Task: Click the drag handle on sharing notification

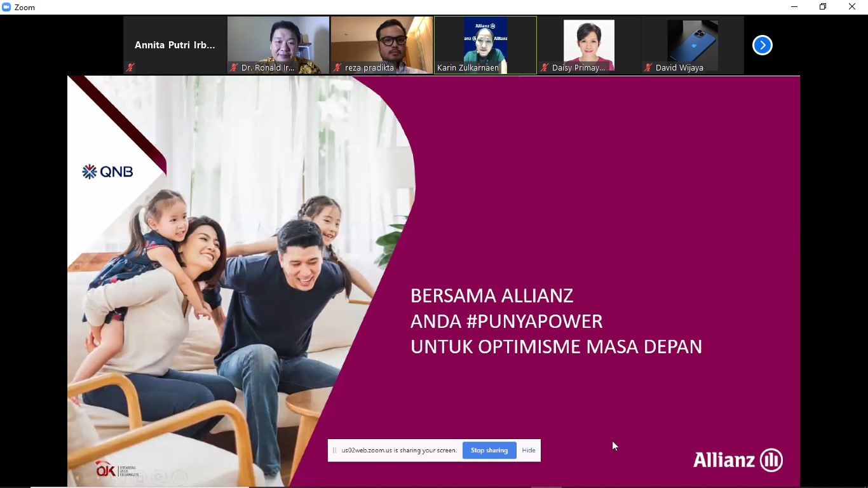Action: 334,451
